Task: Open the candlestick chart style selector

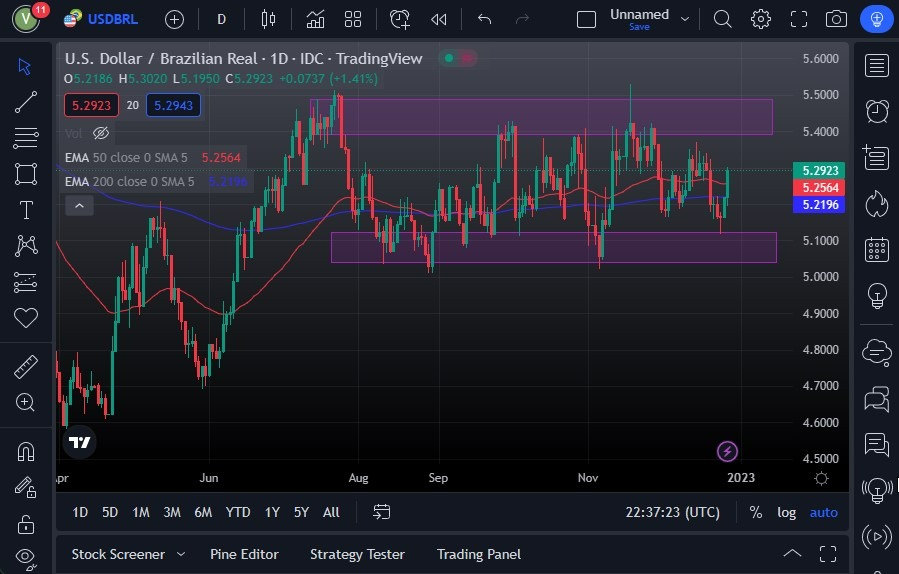Action: click(268, 19)
